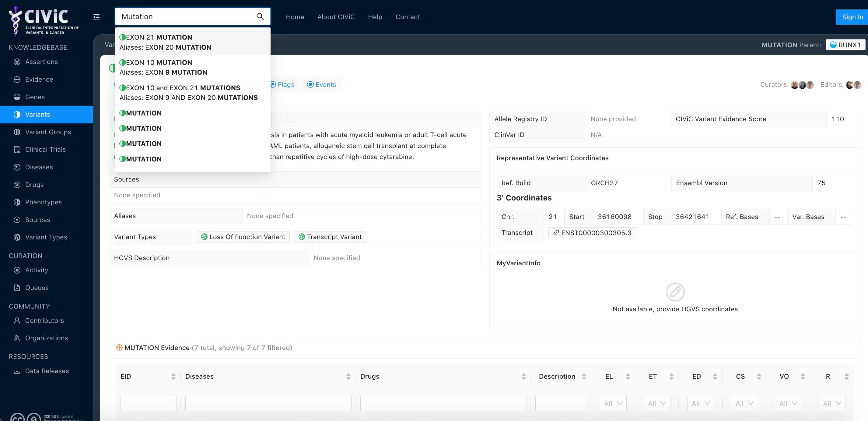Select EXON 10 MUTATION search result

(x=193, y=67)
